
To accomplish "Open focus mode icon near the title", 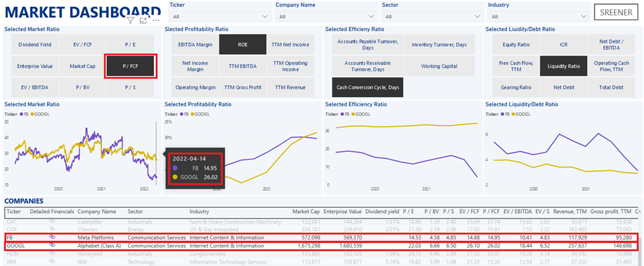I will coord(143,21).
